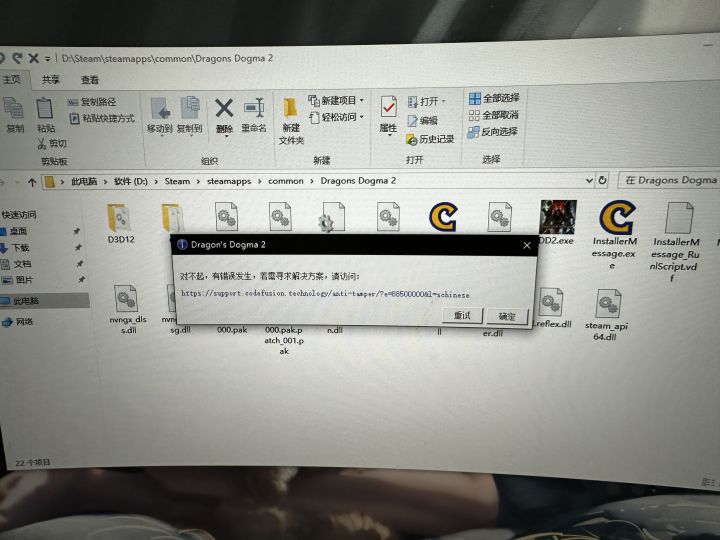Click Select all (全部选择)
Screen dimensions: 720x540
[x=494, y=98]
